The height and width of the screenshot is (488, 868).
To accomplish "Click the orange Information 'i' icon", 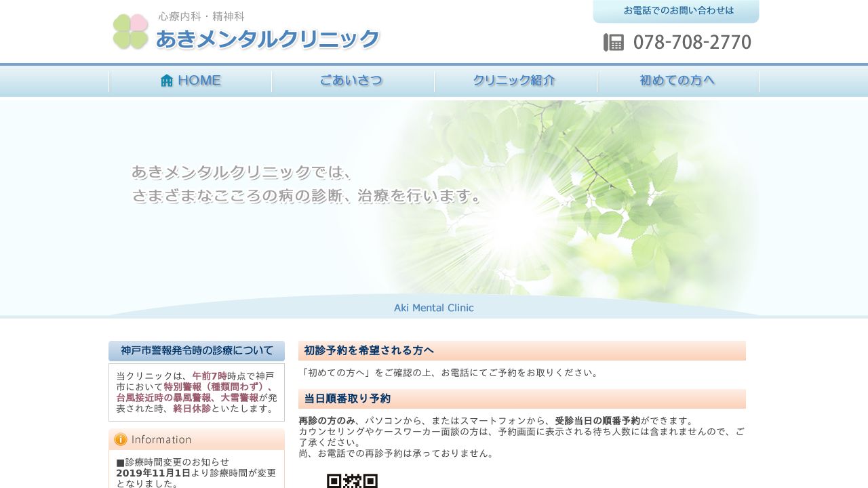I will click(x=121, y=440).
